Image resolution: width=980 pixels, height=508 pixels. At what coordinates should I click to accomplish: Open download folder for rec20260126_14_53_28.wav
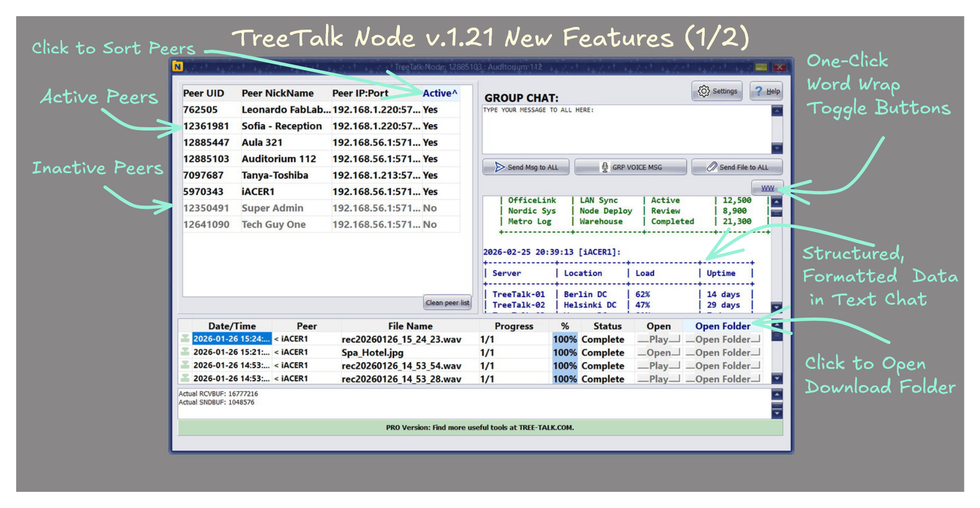(x=723, y=379)
